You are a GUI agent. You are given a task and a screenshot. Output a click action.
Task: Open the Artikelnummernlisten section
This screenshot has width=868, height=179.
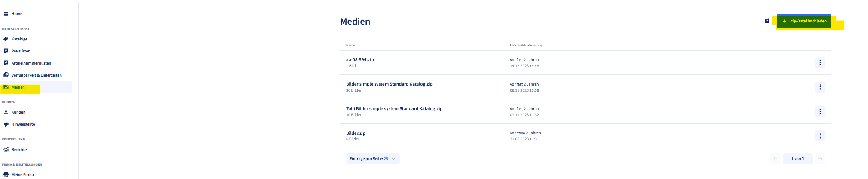(31, 63)
